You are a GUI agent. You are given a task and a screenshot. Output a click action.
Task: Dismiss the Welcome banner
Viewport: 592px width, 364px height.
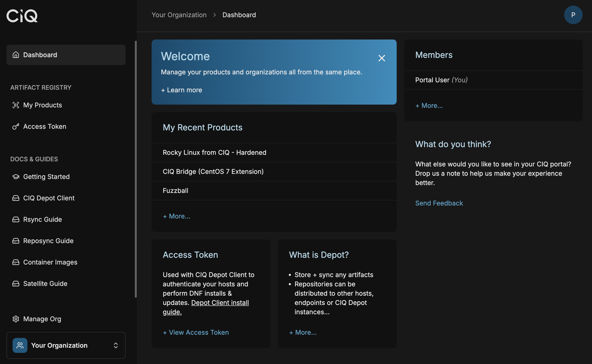click(382, 58)
